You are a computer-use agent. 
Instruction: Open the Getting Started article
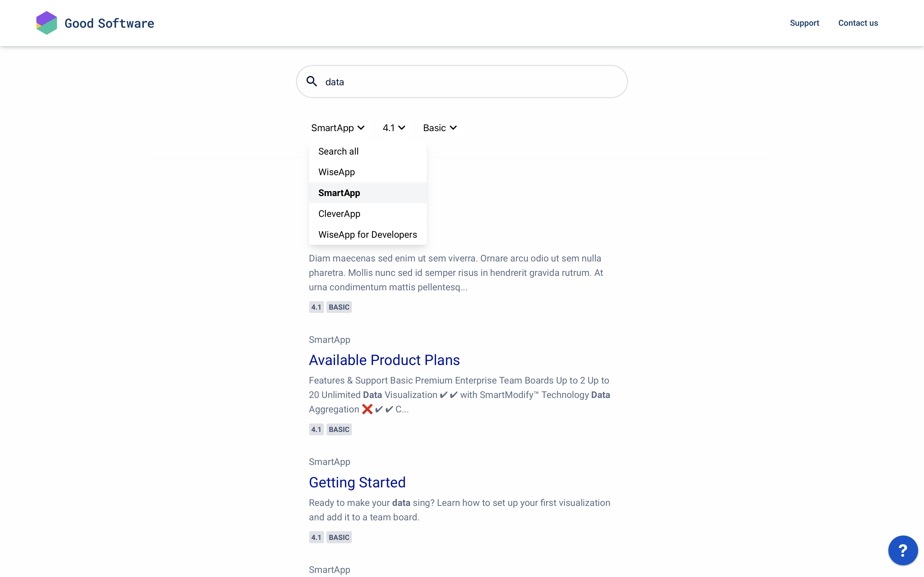pos(357,482)
